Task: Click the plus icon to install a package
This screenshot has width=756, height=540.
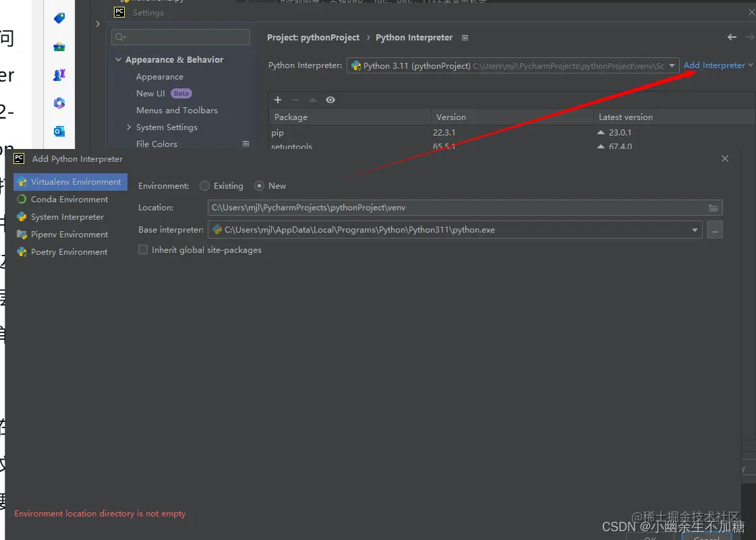Action: tap(278, 100)
